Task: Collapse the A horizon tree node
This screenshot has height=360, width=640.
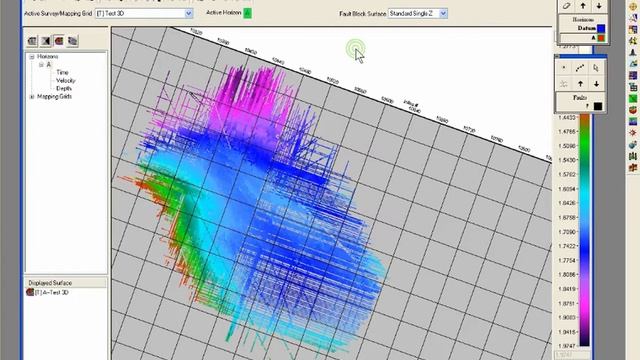Action: click(x=41, y=64)
